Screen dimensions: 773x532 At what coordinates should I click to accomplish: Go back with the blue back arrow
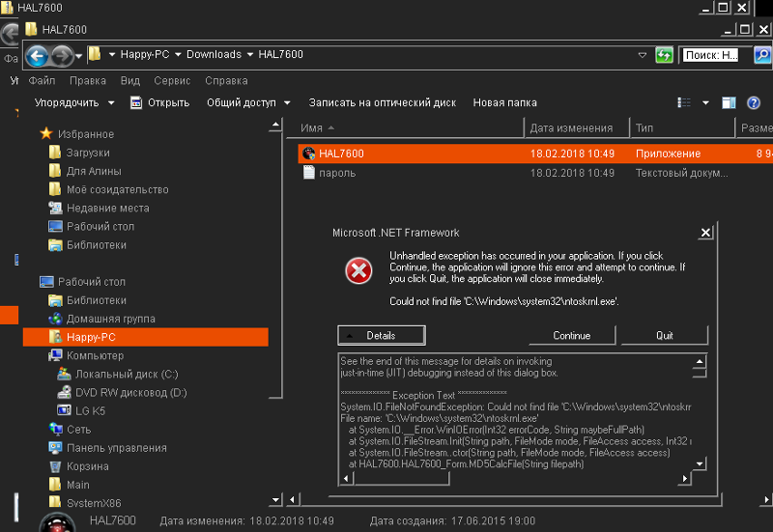(x=37, y=56)
